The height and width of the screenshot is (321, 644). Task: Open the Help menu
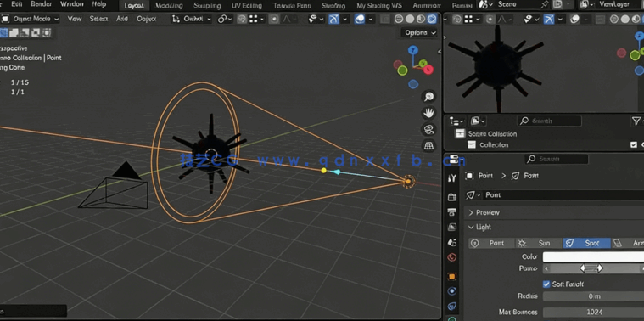click(98, 4)
